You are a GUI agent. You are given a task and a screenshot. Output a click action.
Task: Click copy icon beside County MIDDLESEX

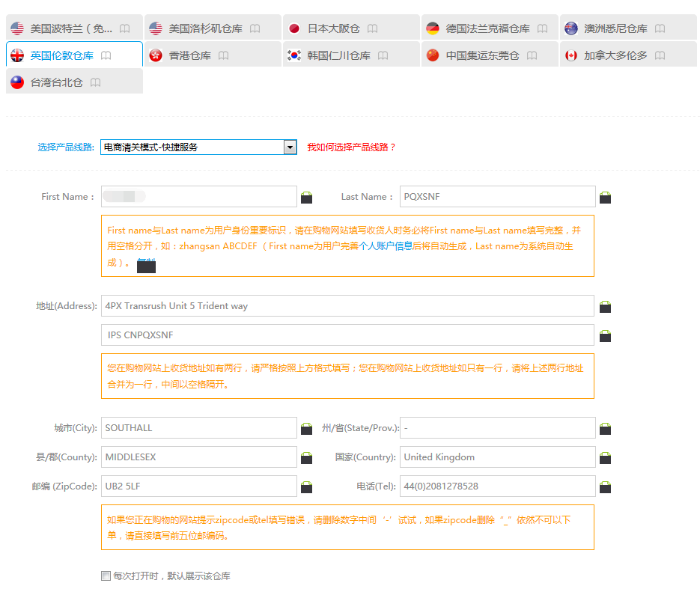(x=306, y=458)
